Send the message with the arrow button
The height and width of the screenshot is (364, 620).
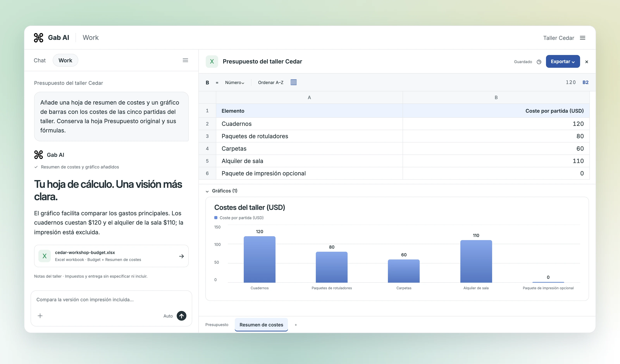pos(181,316)
